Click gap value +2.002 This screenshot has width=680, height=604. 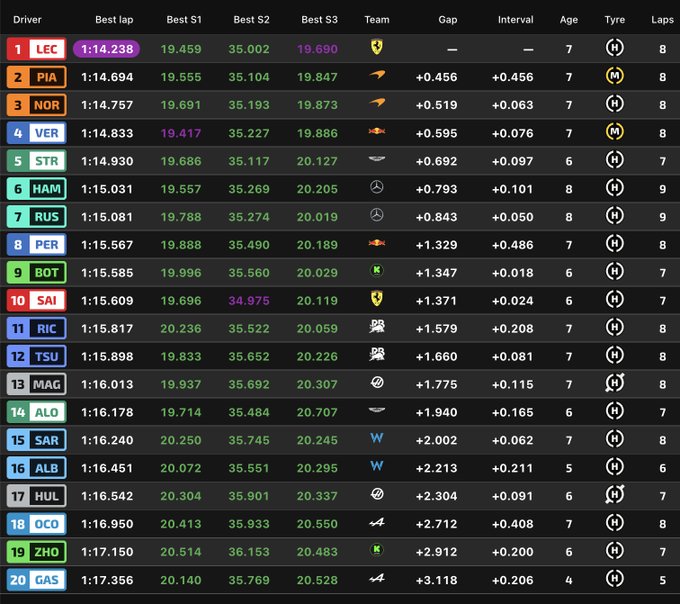coord(436,440)
